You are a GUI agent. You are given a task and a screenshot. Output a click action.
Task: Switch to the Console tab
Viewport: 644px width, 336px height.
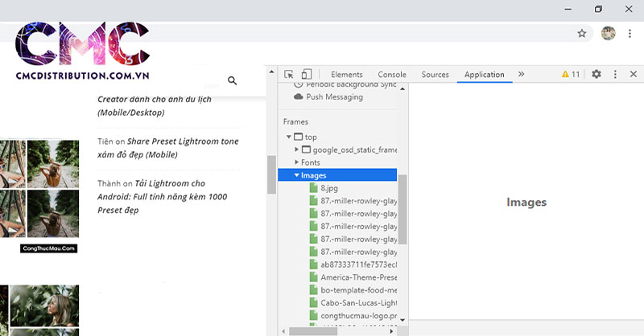coord(392,75)
